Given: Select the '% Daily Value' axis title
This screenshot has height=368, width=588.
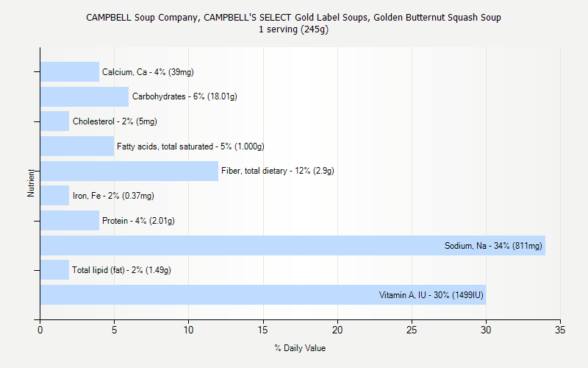Looking at the screenshot, I should click(x=300, y=347).
